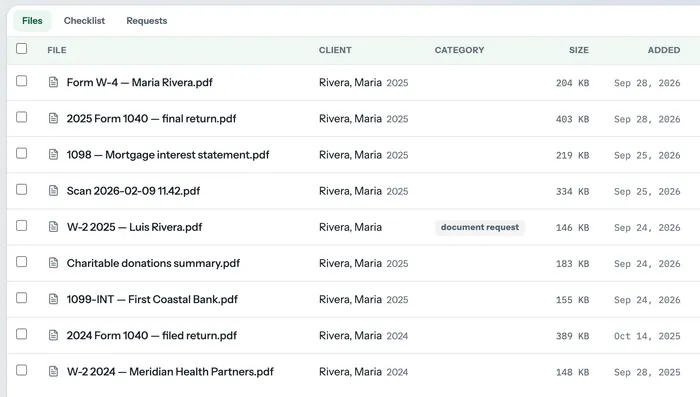Click Sep 28, 2026 date in Form W-4 row

pos(647,83)
